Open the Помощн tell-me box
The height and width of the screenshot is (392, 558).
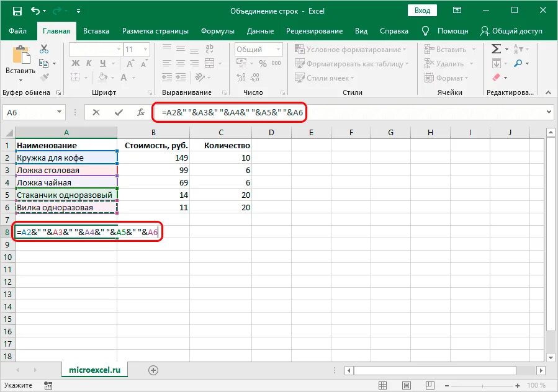click(x=445, y=31)
